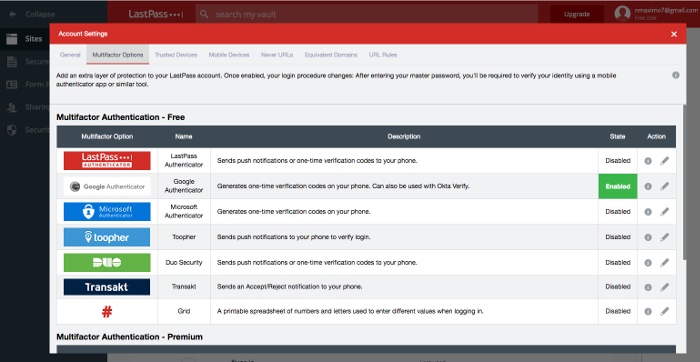Click the Secure Notes sidebar icon
This screenshot has width=700, height=362.
(12, 62)
